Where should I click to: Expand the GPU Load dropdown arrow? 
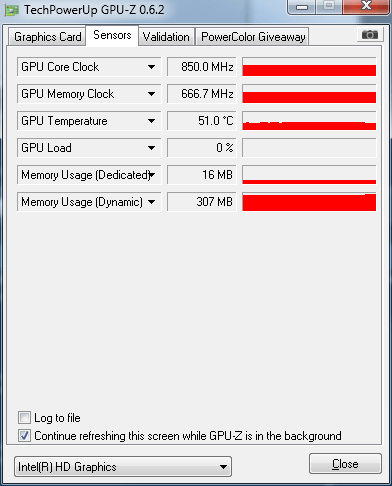point(151,148)
